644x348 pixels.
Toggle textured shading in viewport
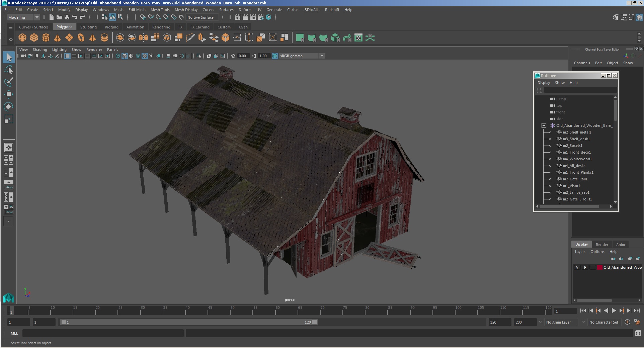(145, 56)
